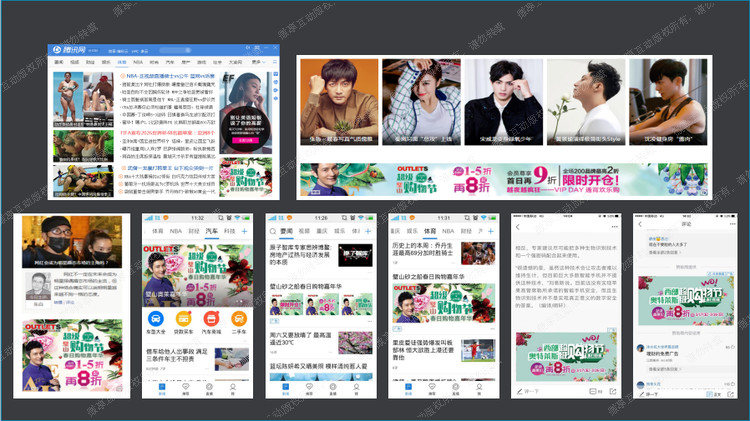The width and height of the screenshot is (750, 421).
Task: Open the soccer player news thumbnail in 11:31 phone
Action: click(478, 351)
